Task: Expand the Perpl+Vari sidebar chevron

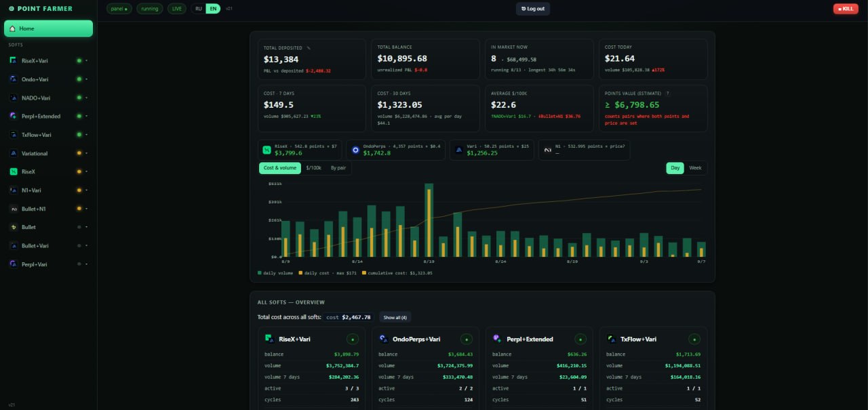Action: (x=87, y=264)
